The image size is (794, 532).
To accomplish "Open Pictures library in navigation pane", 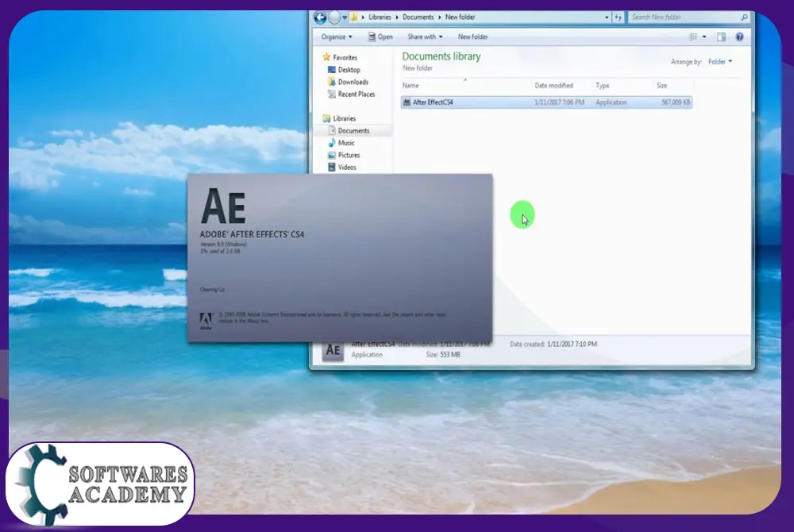I will 349,155.
